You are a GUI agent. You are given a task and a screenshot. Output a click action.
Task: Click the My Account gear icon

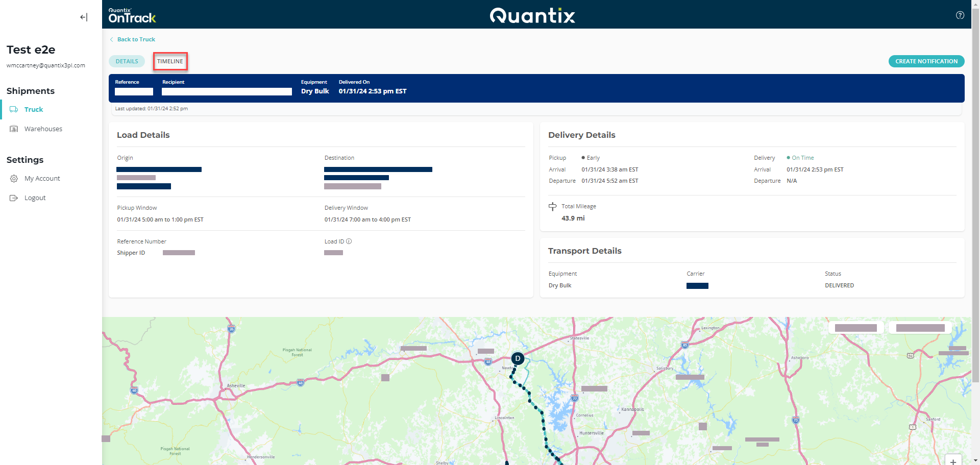click(14, 179)
